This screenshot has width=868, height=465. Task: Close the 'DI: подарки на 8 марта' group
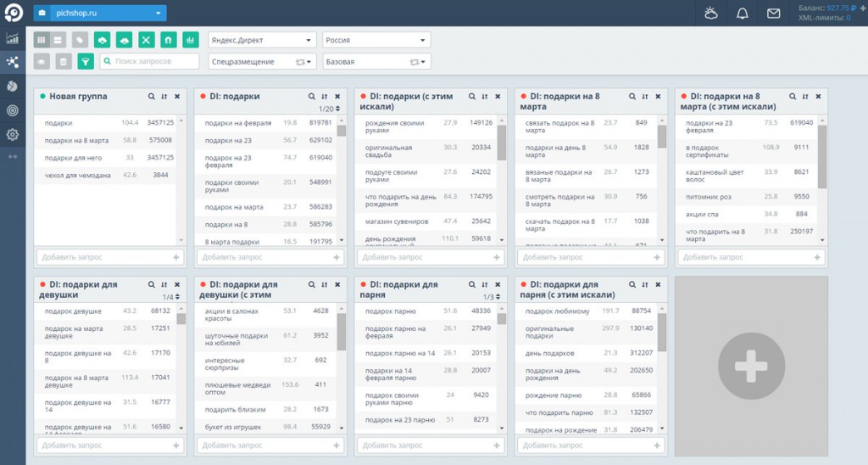point(657,97)
